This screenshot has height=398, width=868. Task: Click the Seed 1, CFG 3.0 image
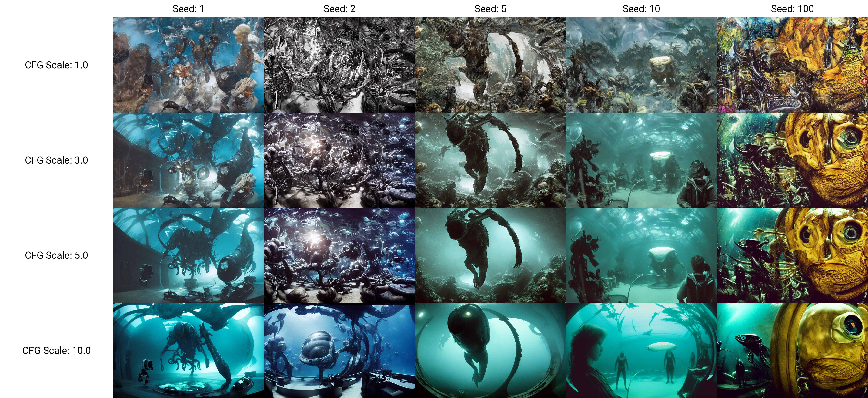188,160
